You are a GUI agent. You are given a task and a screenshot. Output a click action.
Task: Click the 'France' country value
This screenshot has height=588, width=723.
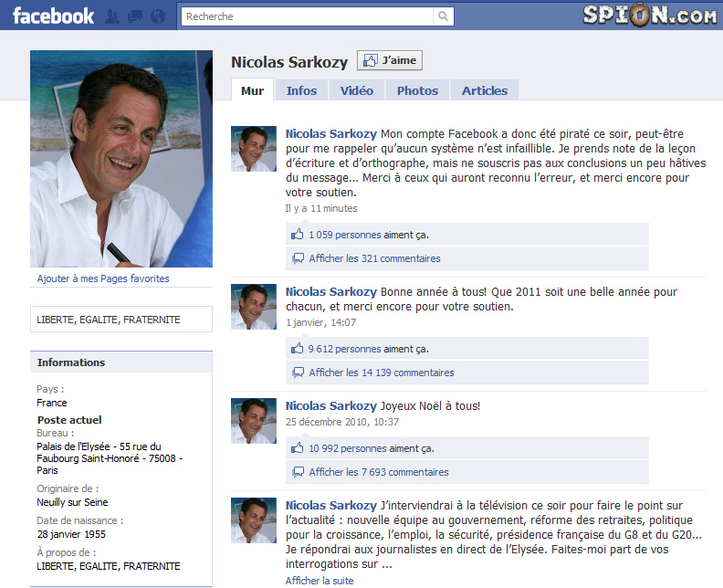tap(52, 403)
